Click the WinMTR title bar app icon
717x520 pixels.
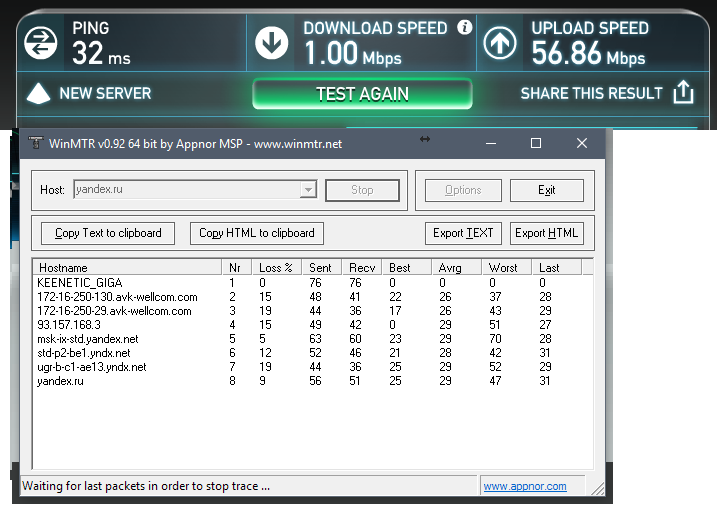tap(35, 143)
